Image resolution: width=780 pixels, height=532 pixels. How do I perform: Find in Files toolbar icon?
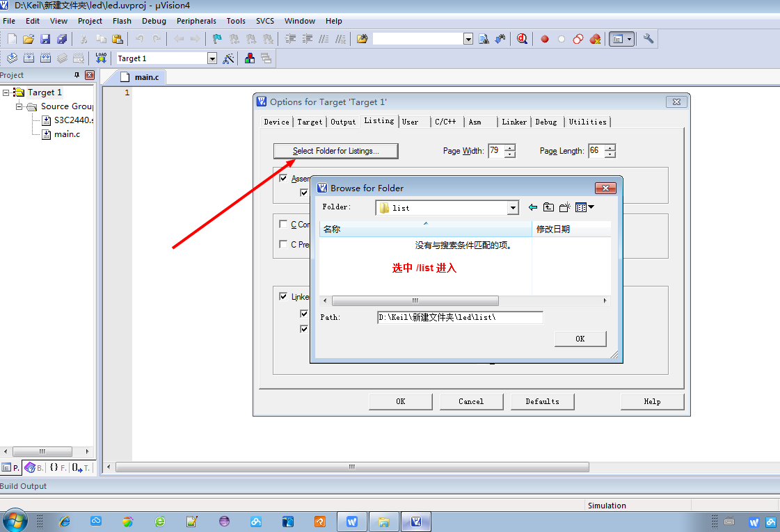pos(362,39)
